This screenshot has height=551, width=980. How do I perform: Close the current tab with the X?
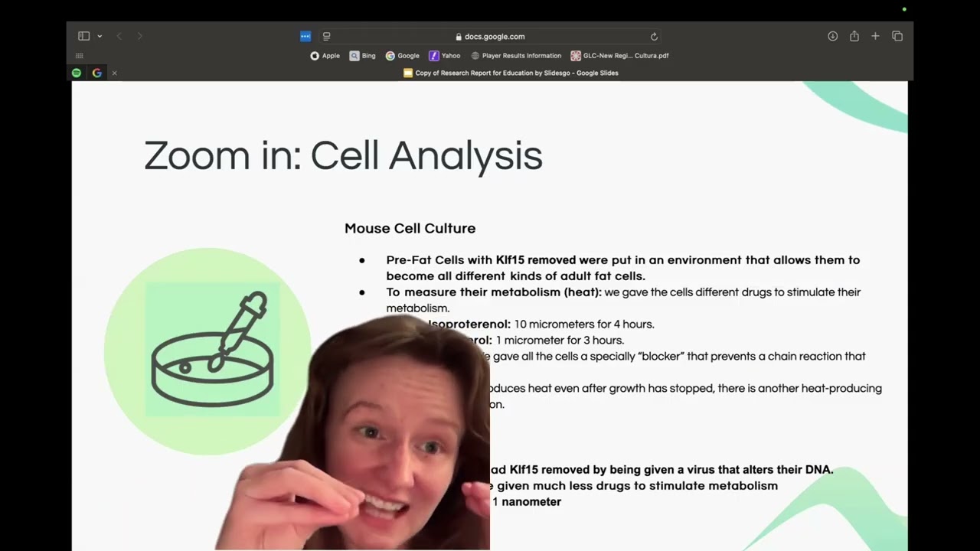[x=114, y=73]
